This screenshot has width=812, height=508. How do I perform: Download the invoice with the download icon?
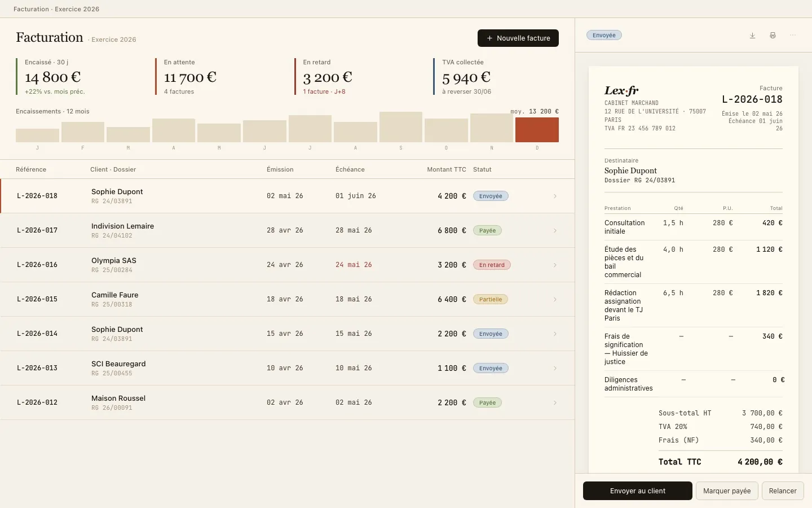point(752,36)
